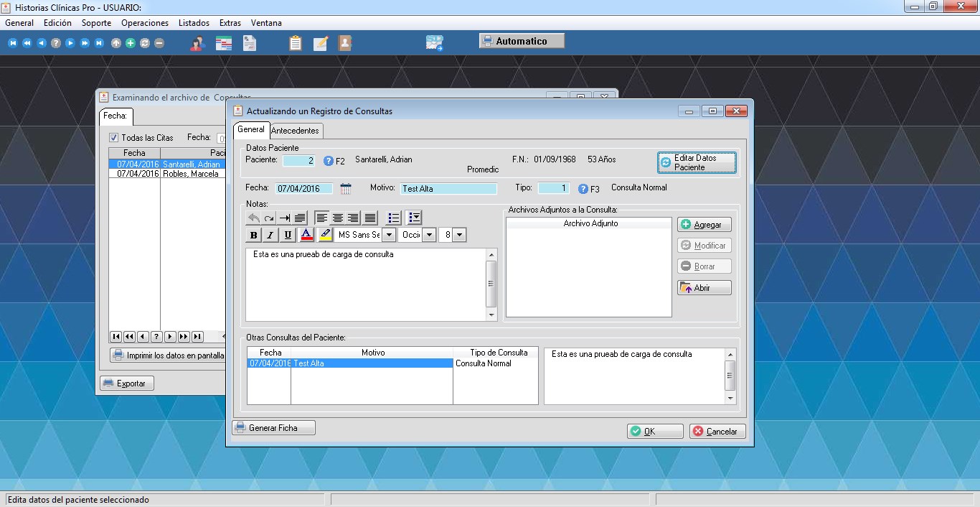Image resolution: width=980 pixels, height=507 pixels.
Task: Undo the last notes edit
Action: coord(253,218)
